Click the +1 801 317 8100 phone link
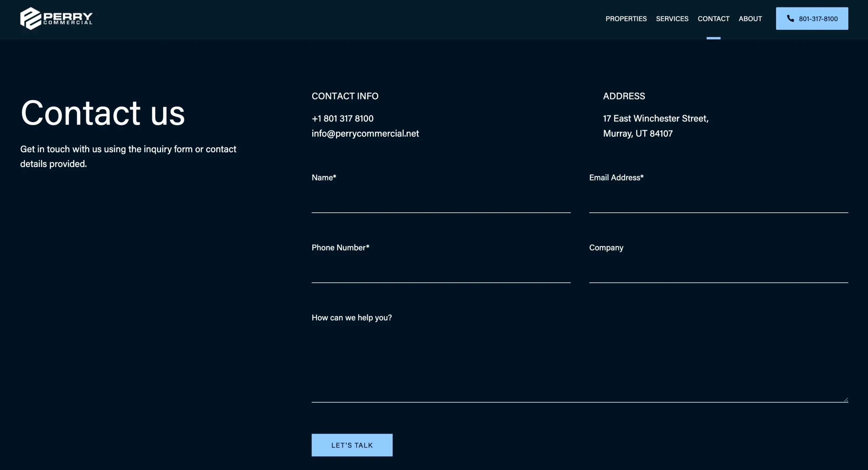The width and height of the screenshot is (868, 470). click(x=342, y=118)
